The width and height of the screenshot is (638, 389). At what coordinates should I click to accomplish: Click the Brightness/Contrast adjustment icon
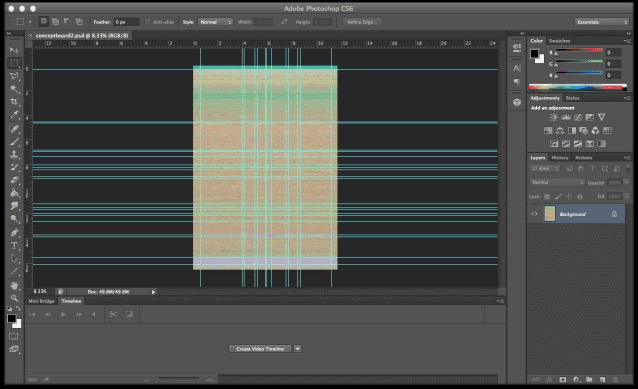coord(554,117)
